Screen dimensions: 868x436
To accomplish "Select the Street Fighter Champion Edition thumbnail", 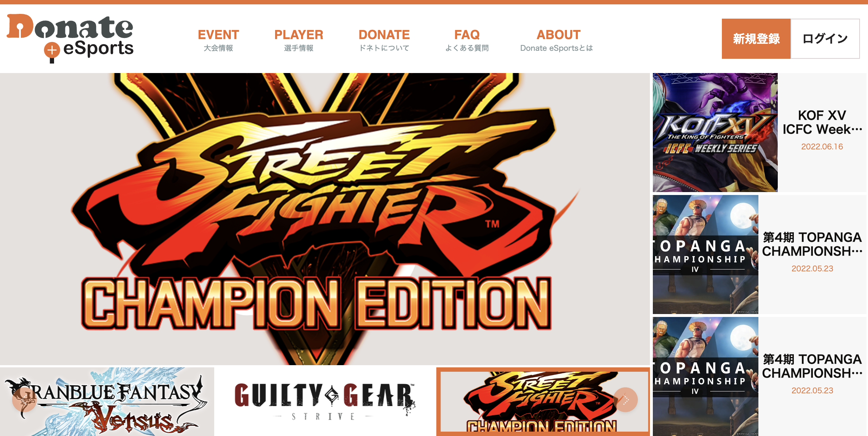I will coord(543,401).
